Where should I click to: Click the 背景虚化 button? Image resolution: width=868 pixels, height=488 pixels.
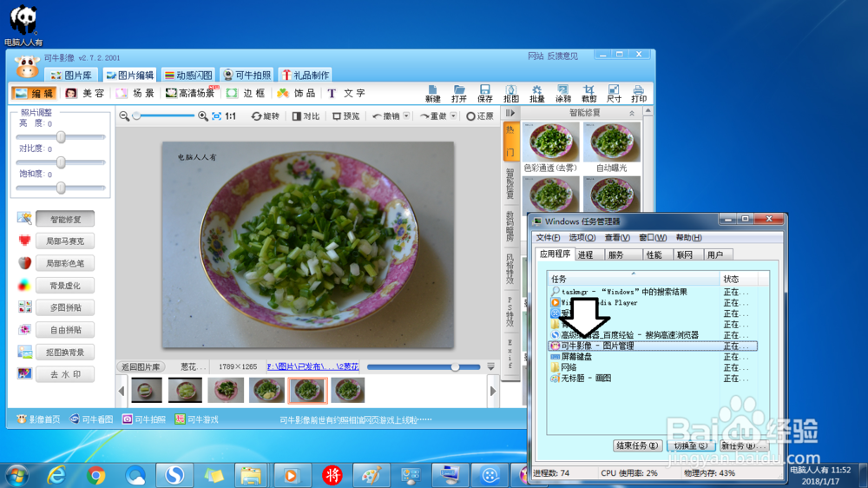pyautogui.click(x=65, y=286)
